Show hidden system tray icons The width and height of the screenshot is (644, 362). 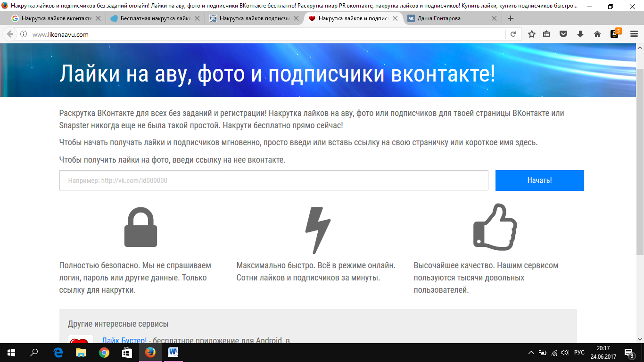(x=531, y=353)
